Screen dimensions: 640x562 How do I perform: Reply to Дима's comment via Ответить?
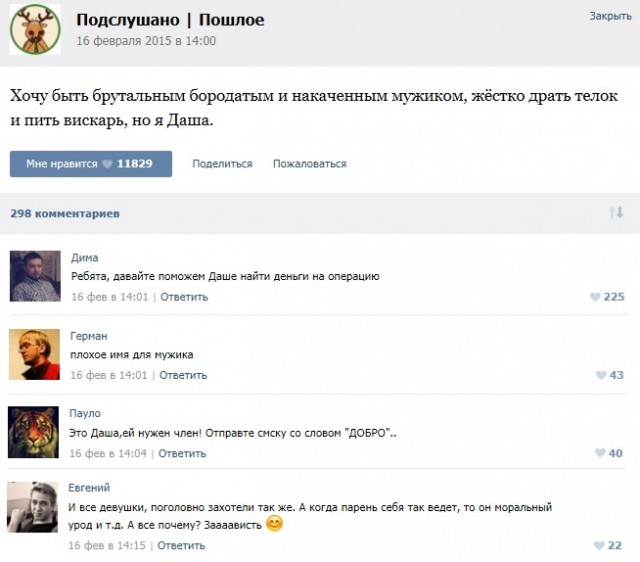click(184, 297)
